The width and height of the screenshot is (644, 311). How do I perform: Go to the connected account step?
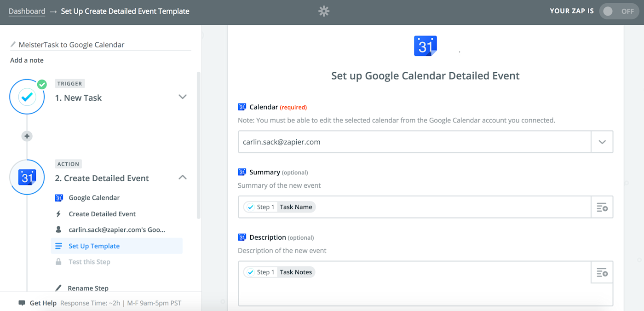pos(117,230)
